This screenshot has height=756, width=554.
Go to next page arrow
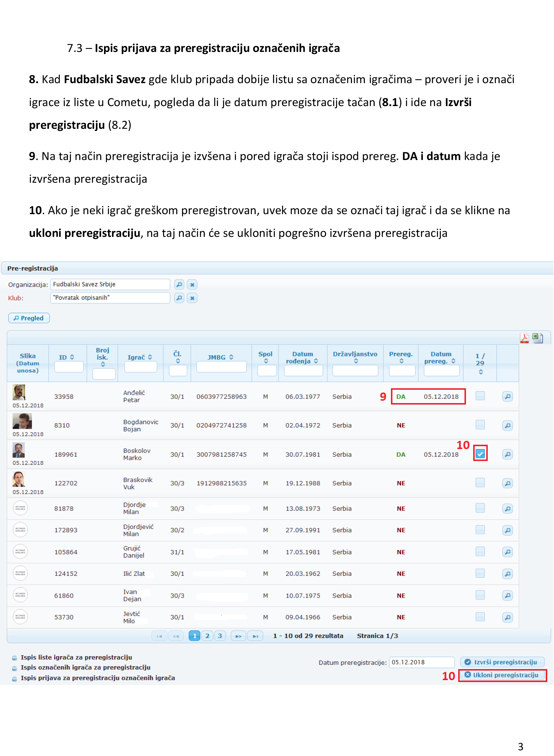point(238,636)
